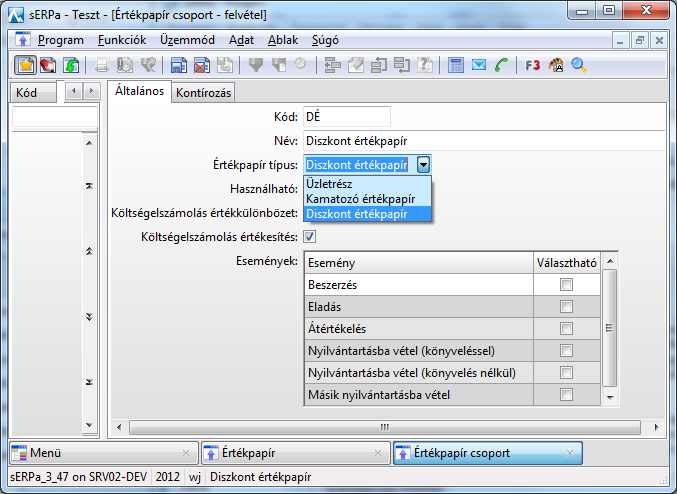
Task: Close the Értékpapír csoport tab
Action: pyautogui.click(x=570, y=453)
